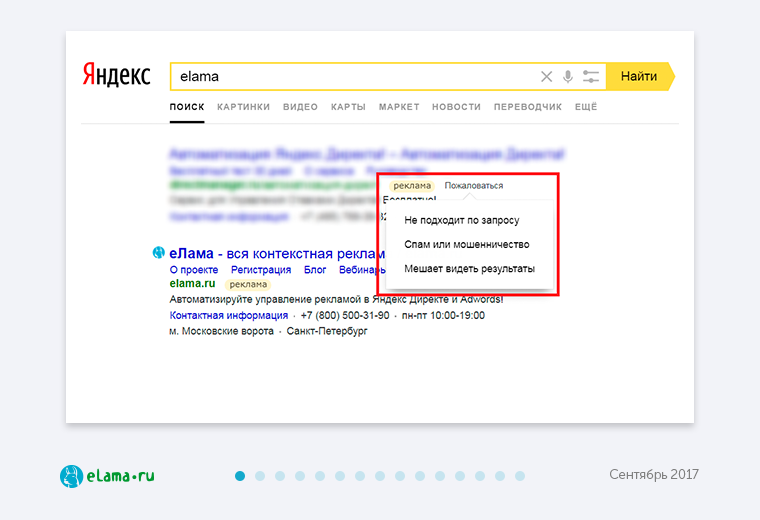Click the eLama favicon next to result
The width and height of the screenshot is (760, 520).
pos(158,252)
